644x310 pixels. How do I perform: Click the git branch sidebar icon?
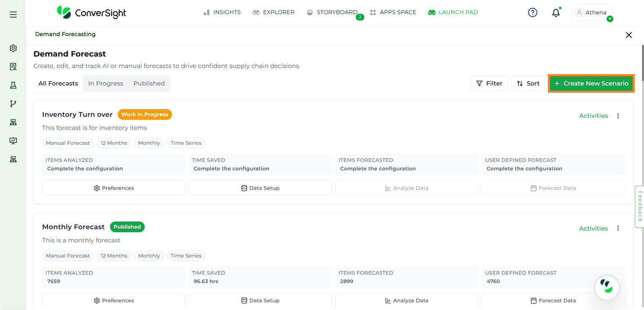[13, 104]
